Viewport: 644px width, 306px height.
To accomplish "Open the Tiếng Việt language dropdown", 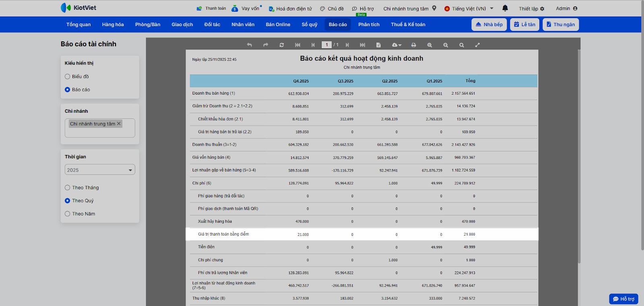I will point(469,8).
